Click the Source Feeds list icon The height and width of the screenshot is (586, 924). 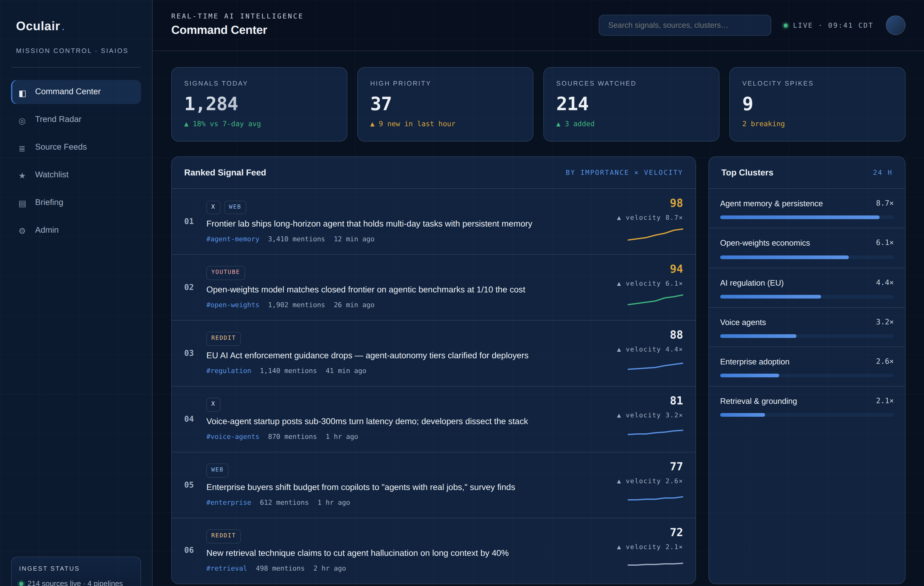[22, 149]
